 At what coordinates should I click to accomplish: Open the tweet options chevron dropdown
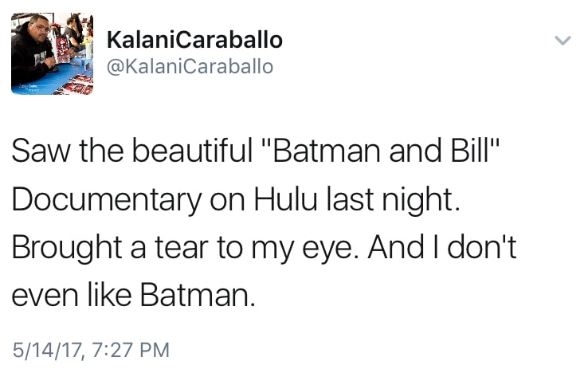coord(563,40)
